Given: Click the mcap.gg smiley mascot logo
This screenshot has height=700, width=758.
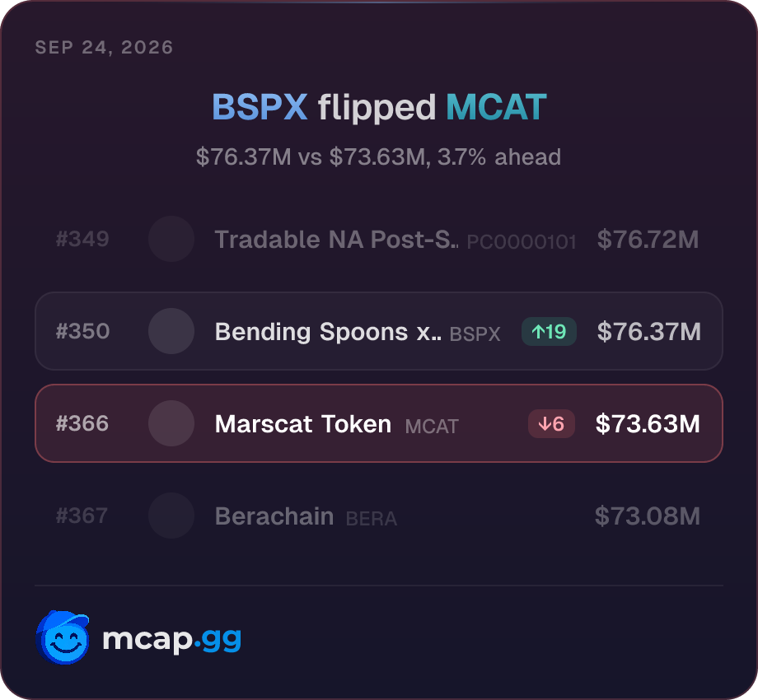Looking at the screenshot, I should click(x=63, y=637).
